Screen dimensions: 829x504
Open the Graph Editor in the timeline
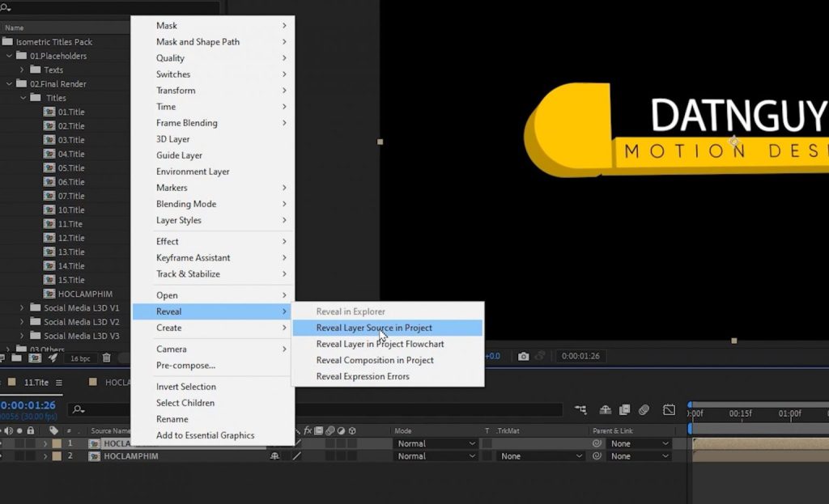click(x=670, y=409)
